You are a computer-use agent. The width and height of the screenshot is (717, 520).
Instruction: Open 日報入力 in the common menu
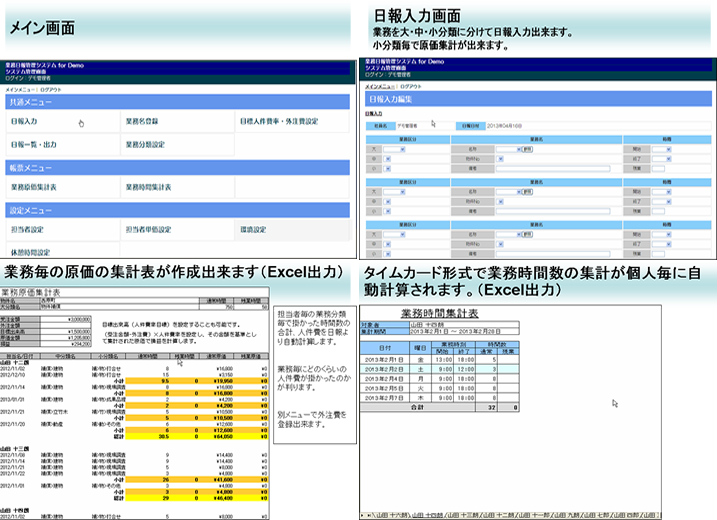24,121
